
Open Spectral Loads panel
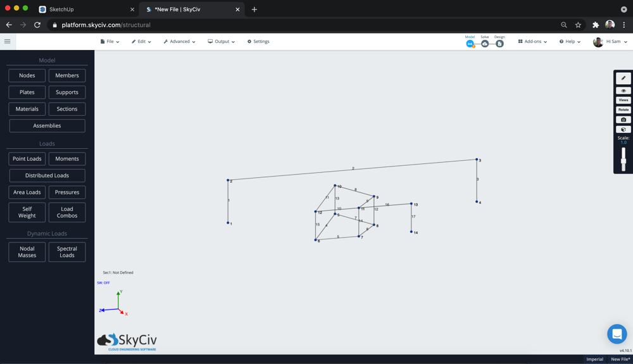pyautogui.click(x=67, y=252)
